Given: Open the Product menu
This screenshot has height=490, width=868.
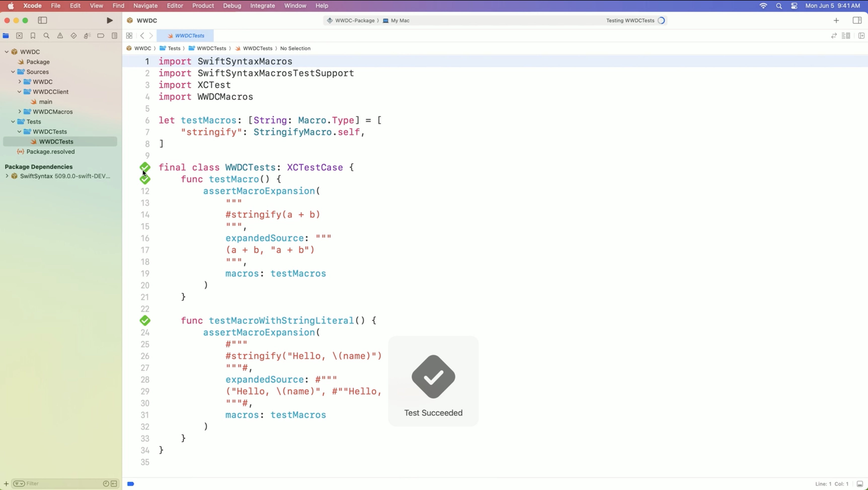Looking at the screenshot, I should click(x=203, y=6).
